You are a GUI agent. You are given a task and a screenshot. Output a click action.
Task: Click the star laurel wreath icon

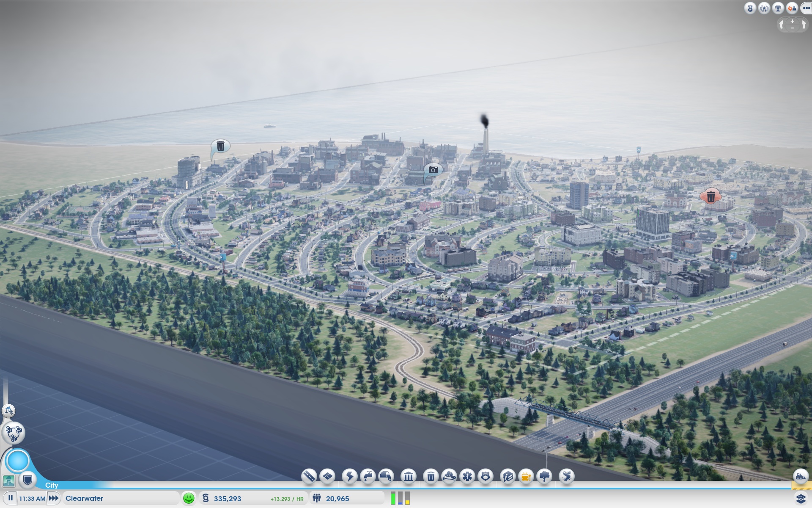click(764, 8)
